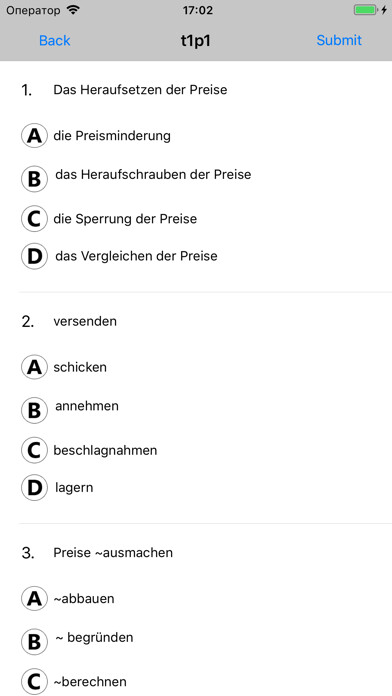This screenshot has height=696, width=392.
Task: Tap the 17:02 clock in status bar
Action: click(198, 10)
